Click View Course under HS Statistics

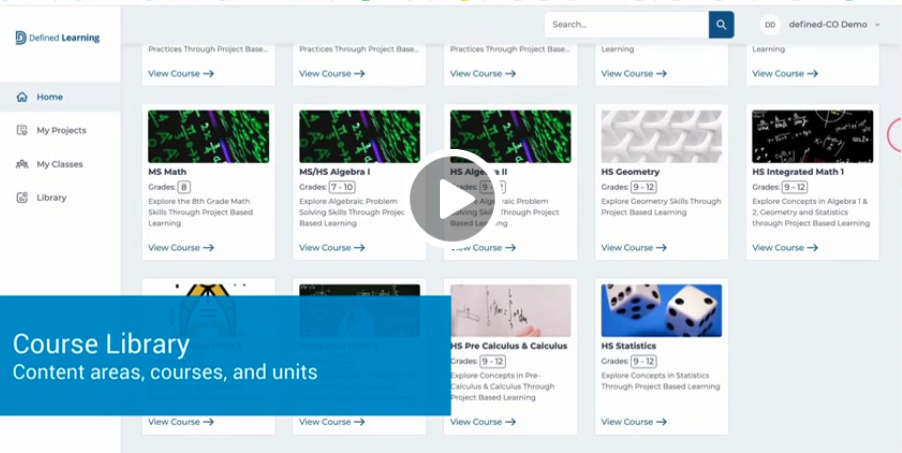click(x=634, y=421)
